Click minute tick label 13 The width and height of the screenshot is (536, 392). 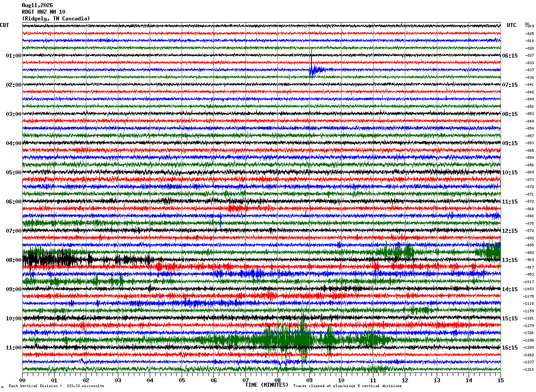click(437, 380)
